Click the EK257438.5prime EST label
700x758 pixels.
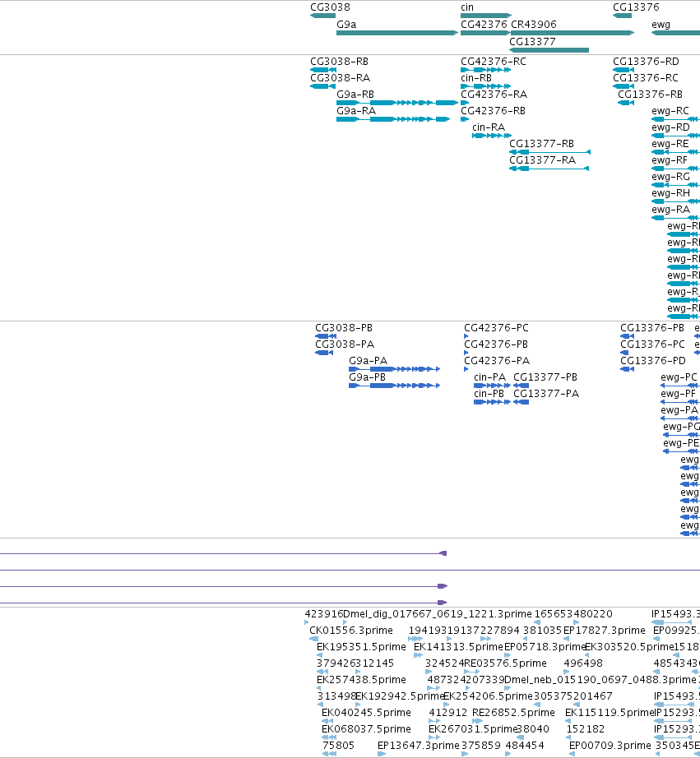click(361, 680)
